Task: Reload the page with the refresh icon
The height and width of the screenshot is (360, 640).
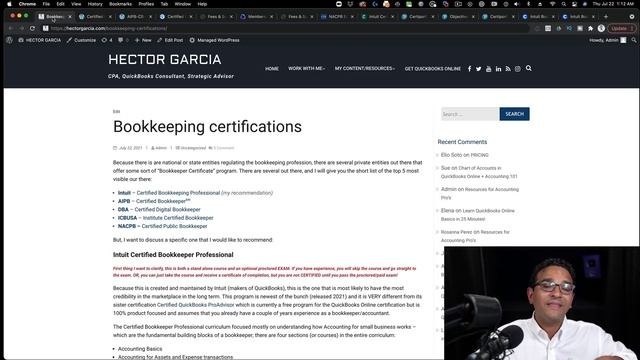Action: 32,28
